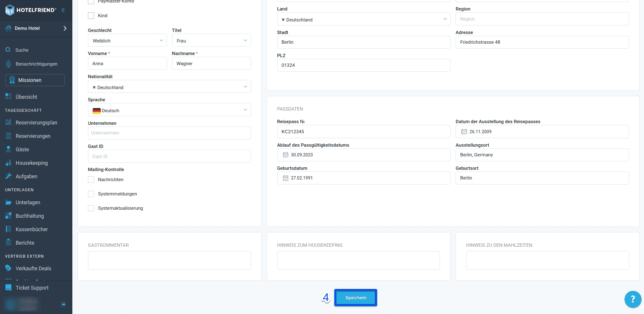Image resolution: width=644 pixels, height=314 pixels.
Task: Click the Unterlagen folder icon
Action: coord(8,203)
